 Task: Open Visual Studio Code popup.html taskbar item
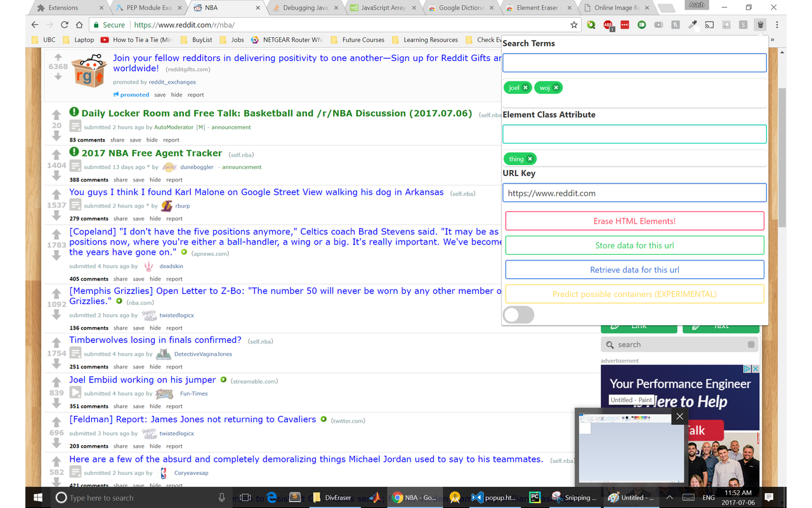[493, 497]
